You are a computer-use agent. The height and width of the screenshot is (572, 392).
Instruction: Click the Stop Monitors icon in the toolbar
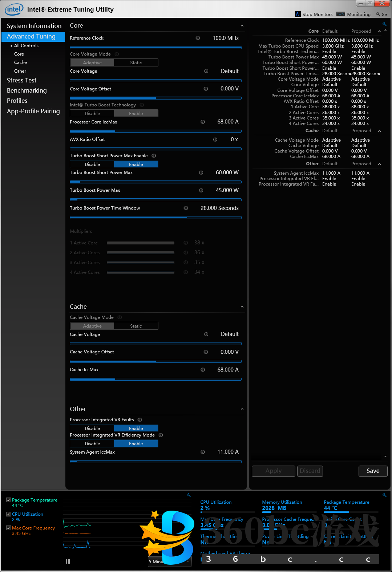coord(298,14)
